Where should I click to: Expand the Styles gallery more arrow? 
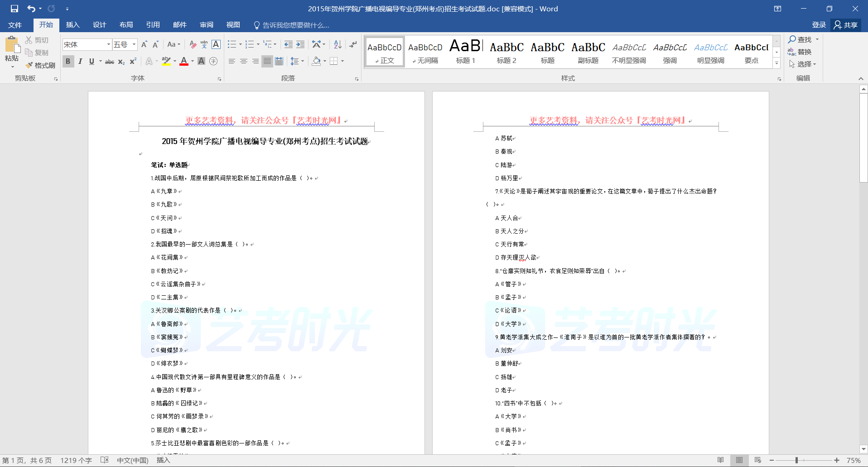click(776, 63)
